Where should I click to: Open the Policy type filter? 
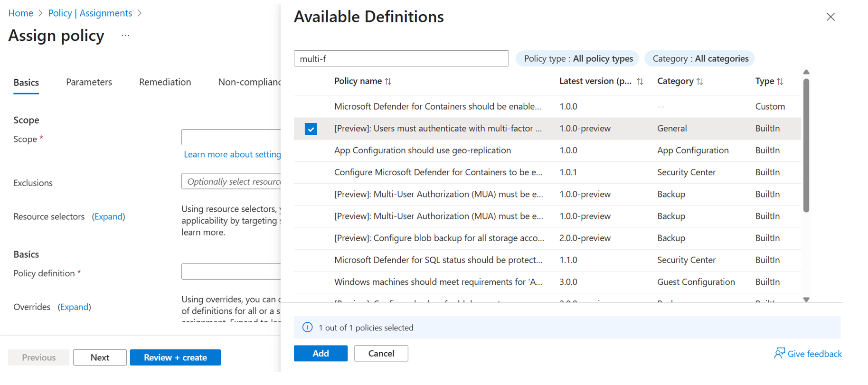[577, 59]
